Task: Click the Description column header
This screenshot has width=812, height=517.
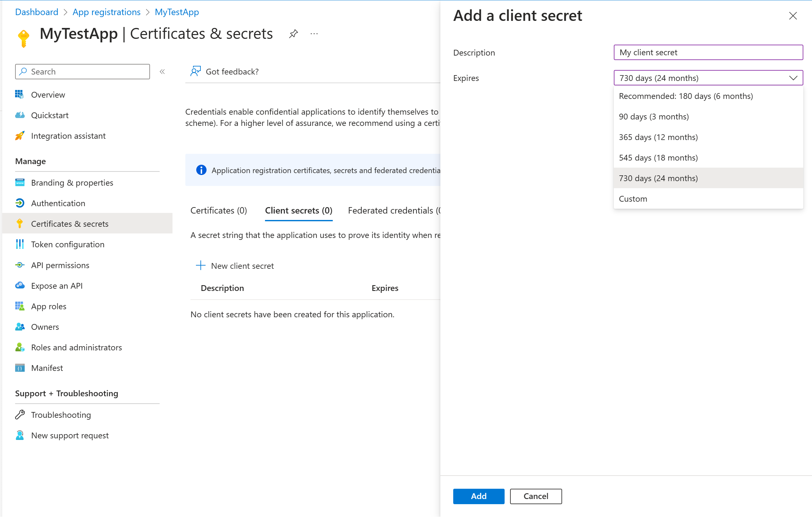Action: click(x=222, y=288)
